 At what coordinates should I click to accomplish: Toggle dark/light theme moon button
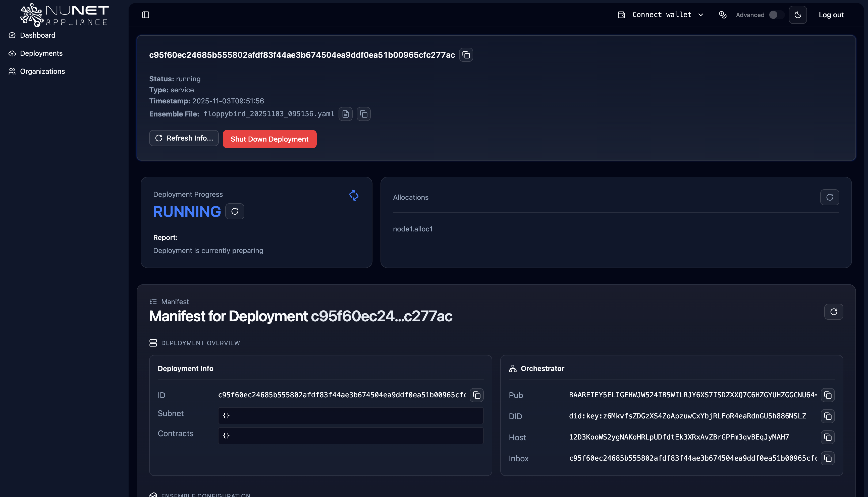[798, 15]
